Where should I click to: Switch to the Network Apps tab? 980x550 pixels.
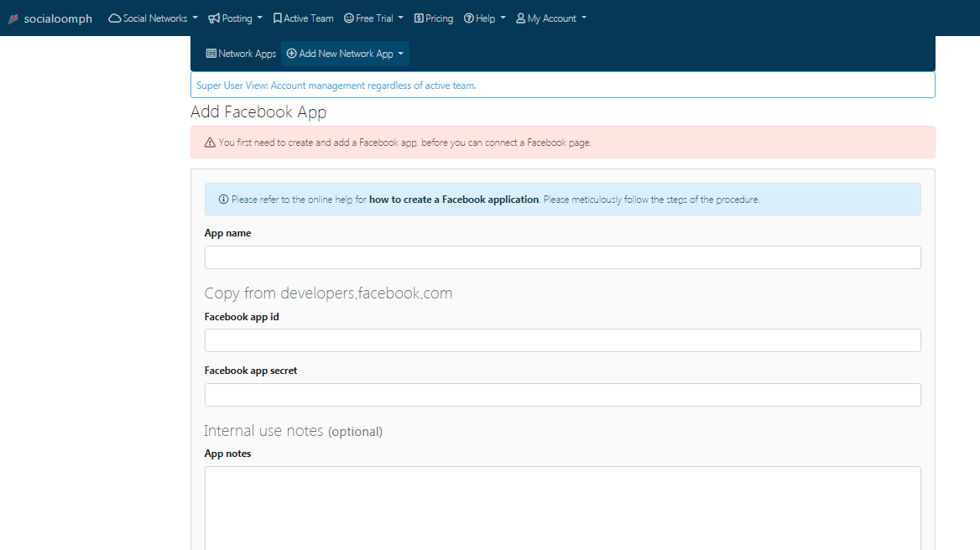click(242, 54)
